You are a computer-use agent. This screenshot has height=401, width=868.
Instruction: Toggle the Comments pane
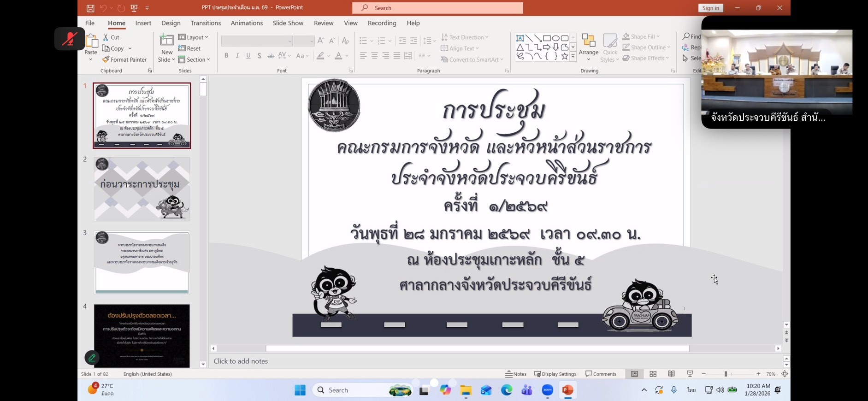(601, 374)
